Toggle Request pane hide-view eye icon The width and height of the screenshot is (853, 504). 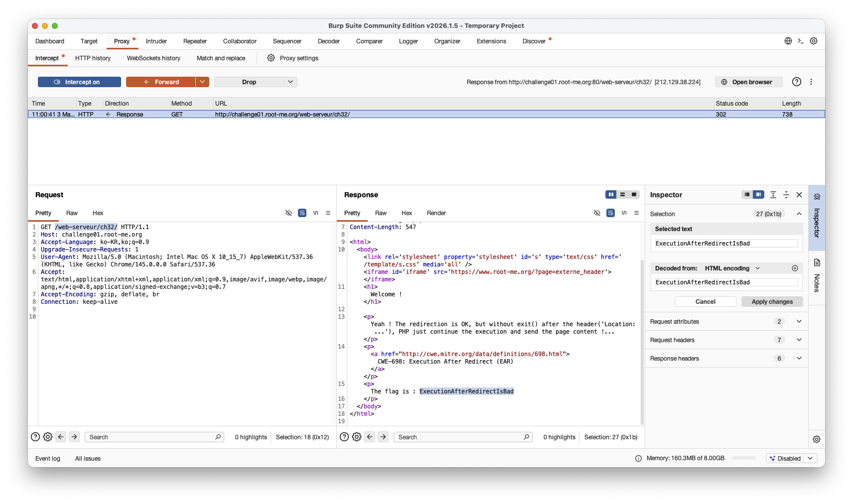click(x=288, y=213)
